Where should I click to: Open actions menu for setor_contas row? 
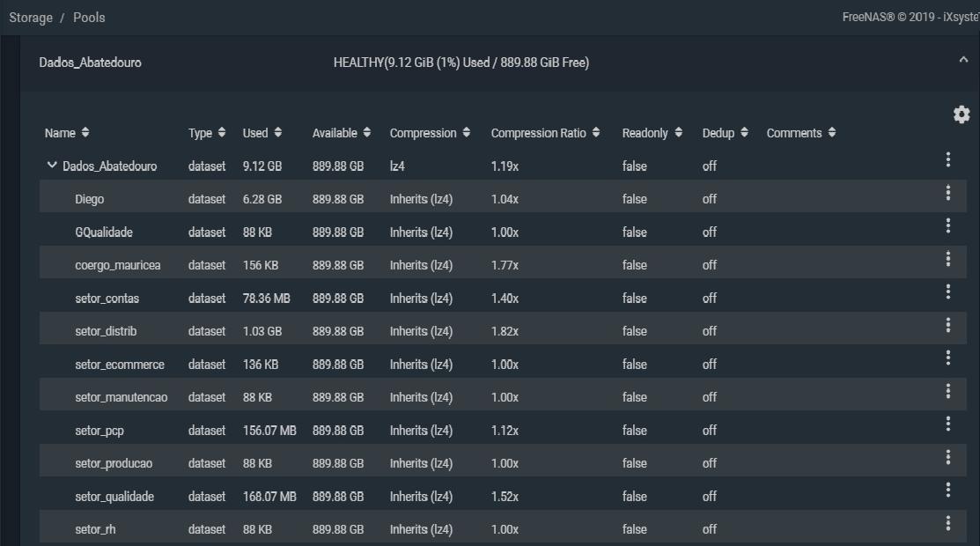tap(947, 291)
